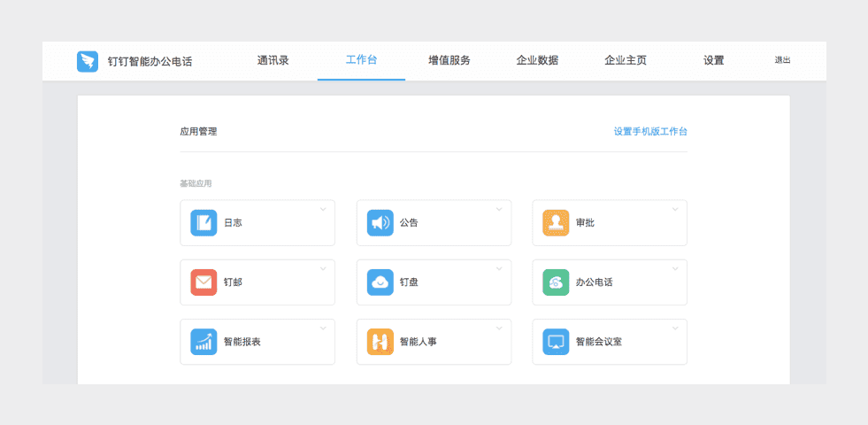Viewport: 868px width, 425px height.
Task: Go to the 增值服务 tab
Action: pyautogui.click(x=449, y=61)
